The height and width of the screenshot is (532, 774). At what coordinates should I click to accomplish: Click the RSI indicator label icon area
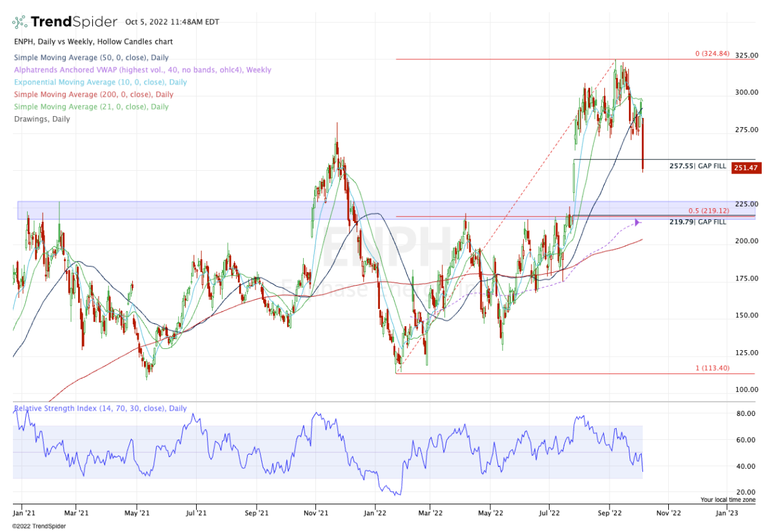[100, 408]
